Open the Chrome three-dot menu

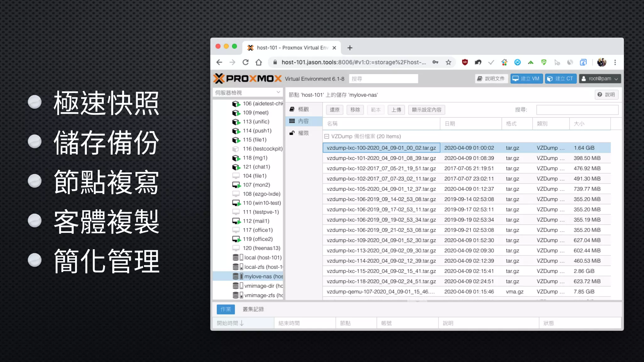[x=615, y=62]
